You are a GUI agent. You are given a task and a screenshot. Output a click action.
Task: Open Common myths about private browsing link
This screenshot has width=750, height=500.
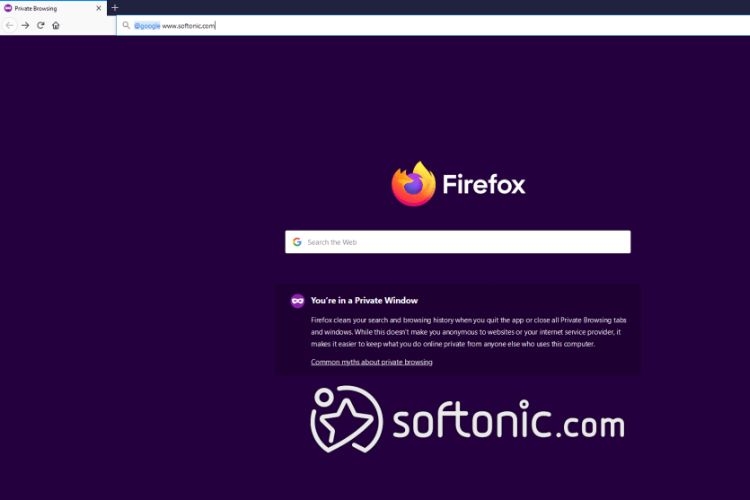pyautogui.click(x=372, y=362)
